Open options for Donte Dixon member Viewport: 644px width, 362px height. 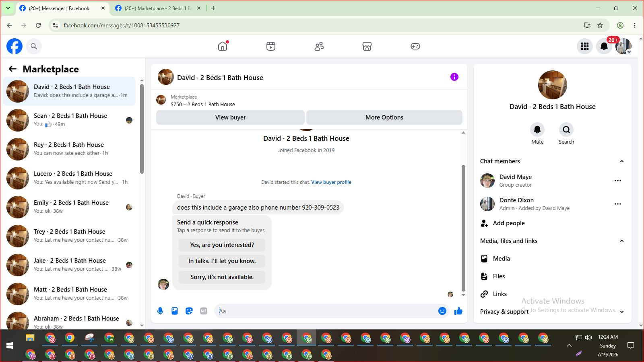618,204
